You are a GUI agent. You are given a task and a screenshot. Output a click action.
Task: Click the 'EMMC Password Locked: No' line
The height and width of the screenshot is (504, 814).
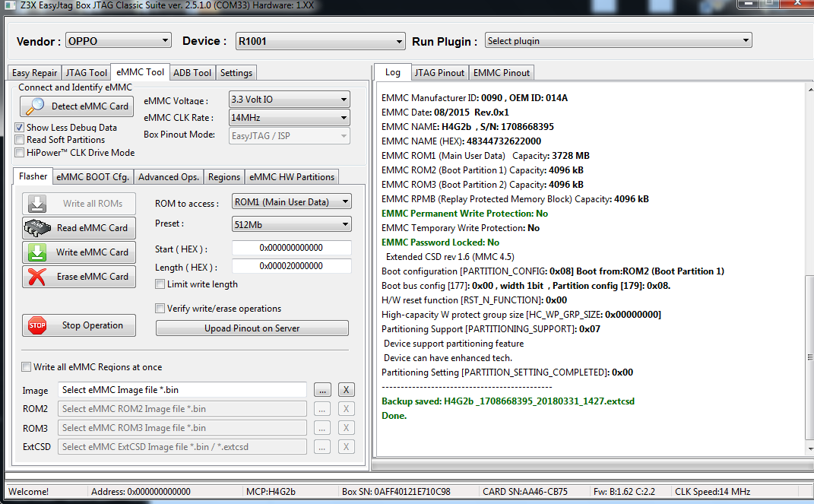440,242
